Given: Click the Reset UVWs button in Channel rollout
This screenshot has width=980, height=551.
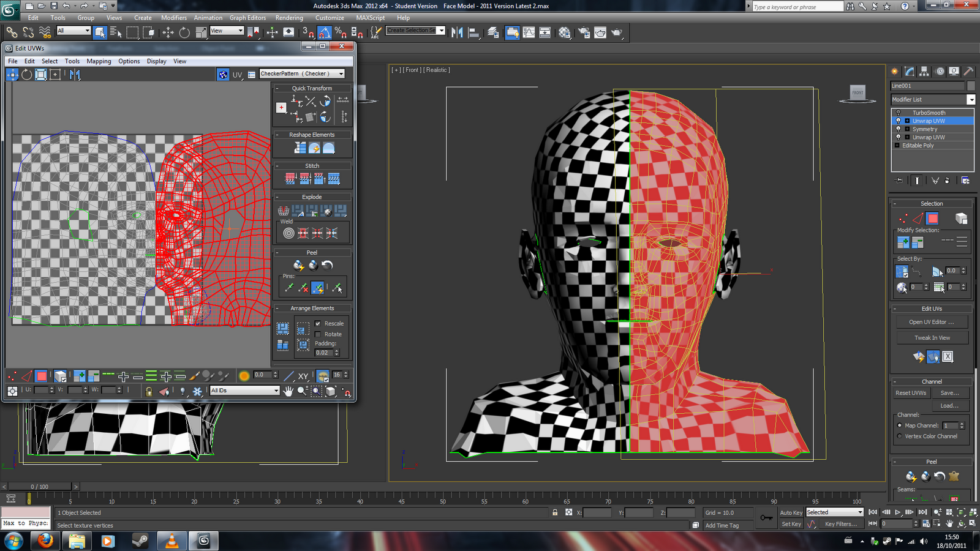Looking at the screenshot, I should pos(911,392).
